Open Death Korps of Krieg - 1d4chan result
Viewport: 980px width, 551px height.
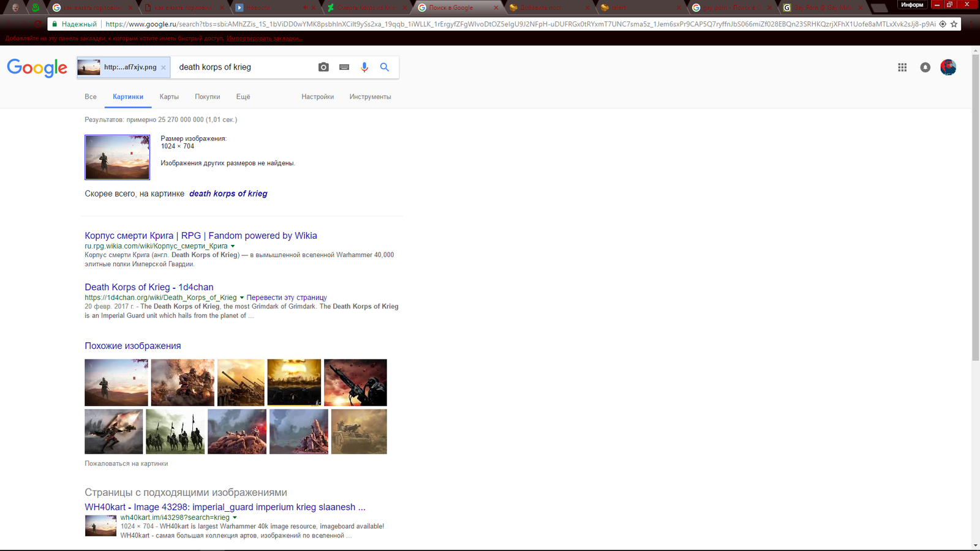tap(149, 287)
